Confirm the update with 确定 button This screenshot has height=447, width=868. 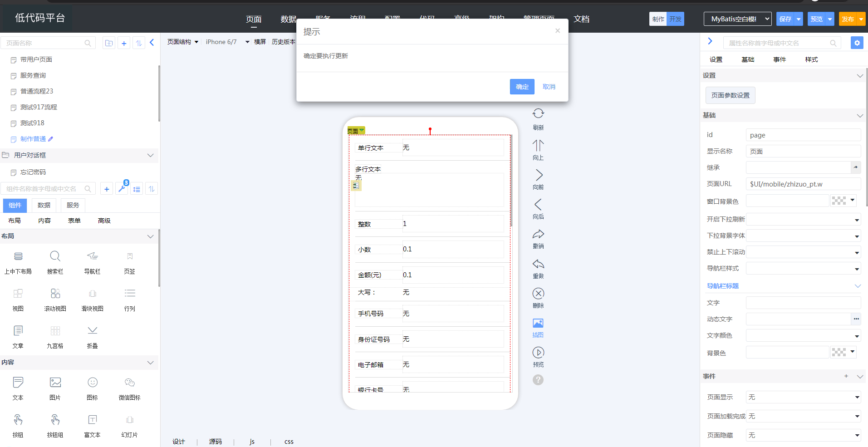(522, 87)
